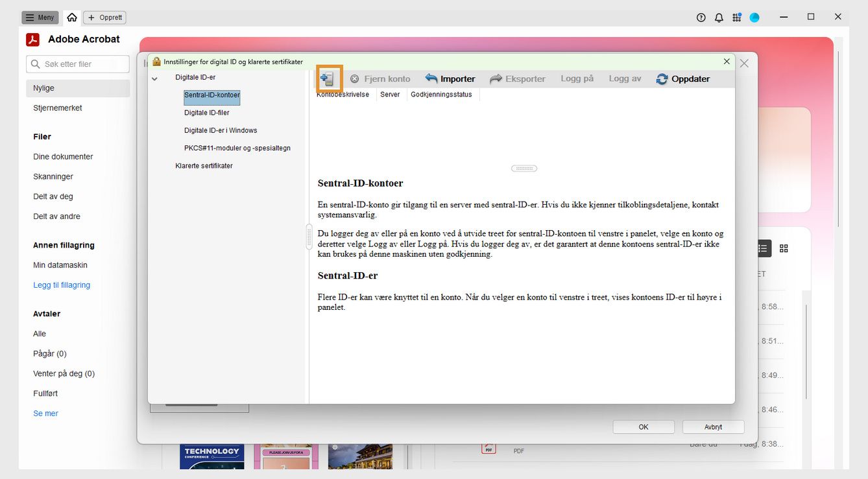Minimize the Acrobat window

point(784,17)
